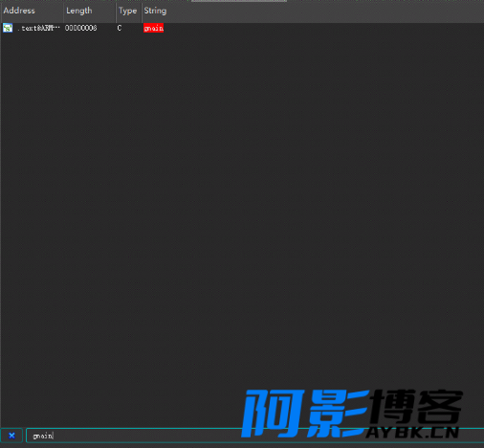Click the string entry icon in first row
Image resolution: width=484 pixels, height=448 pixels.
coord(8,28)
